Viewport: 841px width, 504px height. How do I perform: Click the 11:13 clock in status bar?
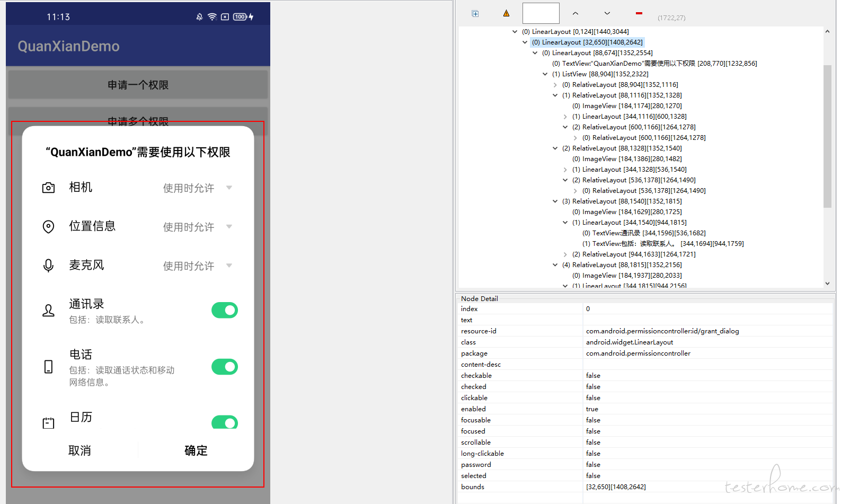point(58,17)
